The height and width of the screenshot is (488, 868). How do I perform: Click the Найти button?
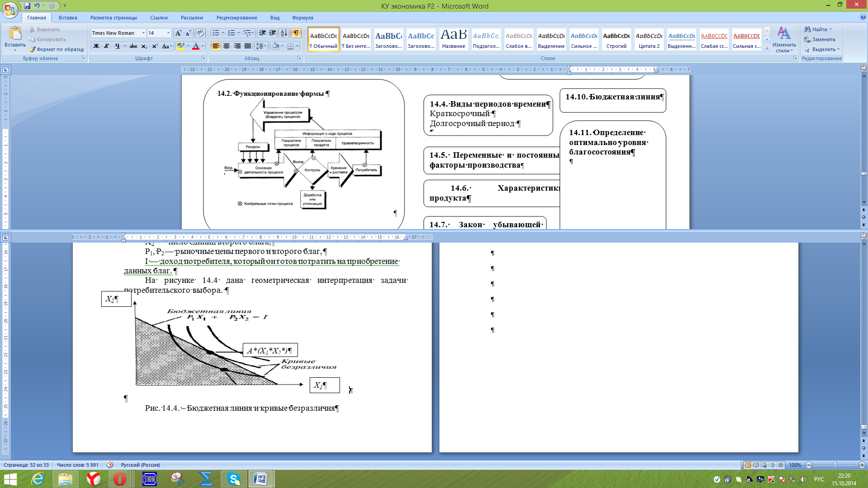coord(819,29)
